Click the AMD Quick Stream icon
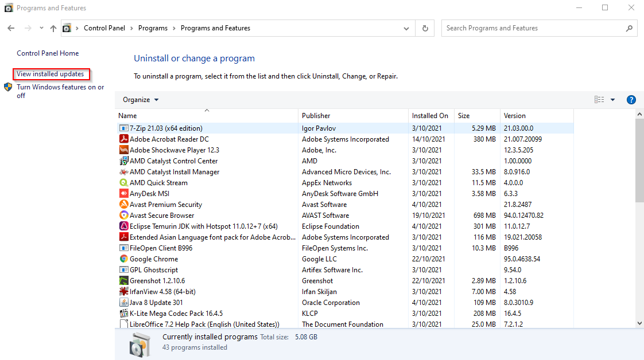Viewport: 644px width, 360px height. click(123, 182)
